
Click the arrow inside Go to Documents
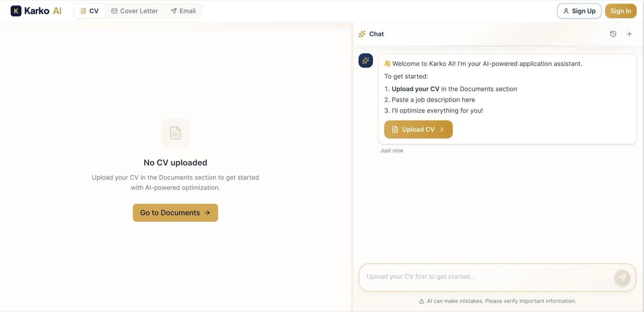[x=207, y=213]
